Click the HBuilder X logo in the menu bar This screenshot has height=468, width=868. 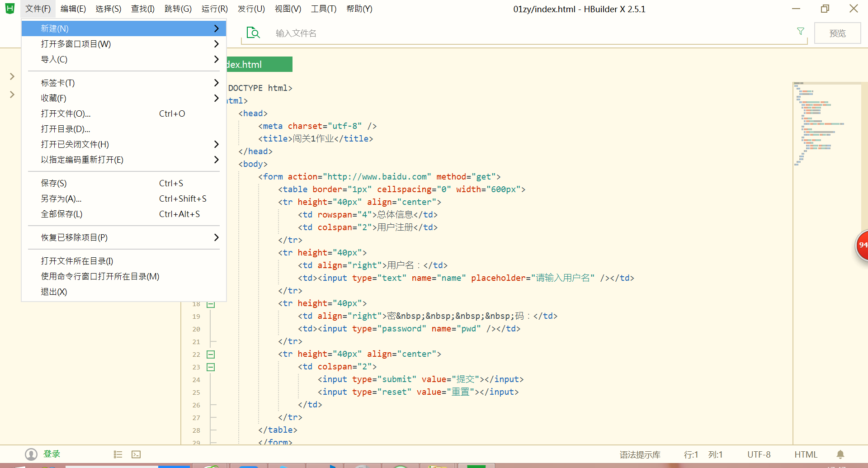9,8
